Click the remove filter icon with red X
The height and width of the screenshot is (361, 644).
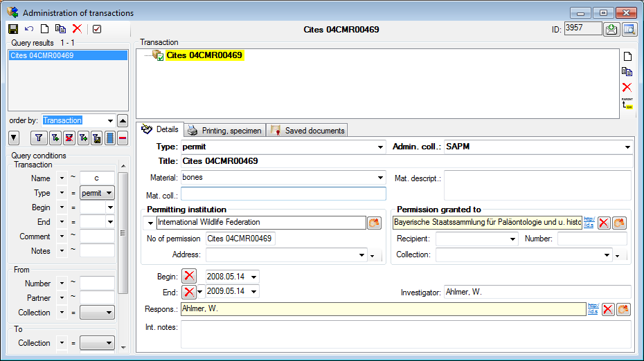coord(69,138)
